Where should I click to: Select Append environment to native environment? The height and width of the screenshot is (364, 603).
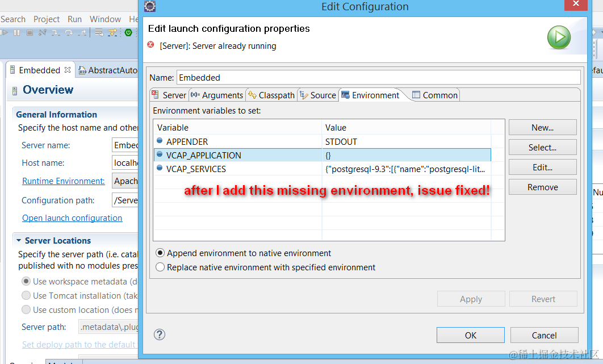pos(160,253)
